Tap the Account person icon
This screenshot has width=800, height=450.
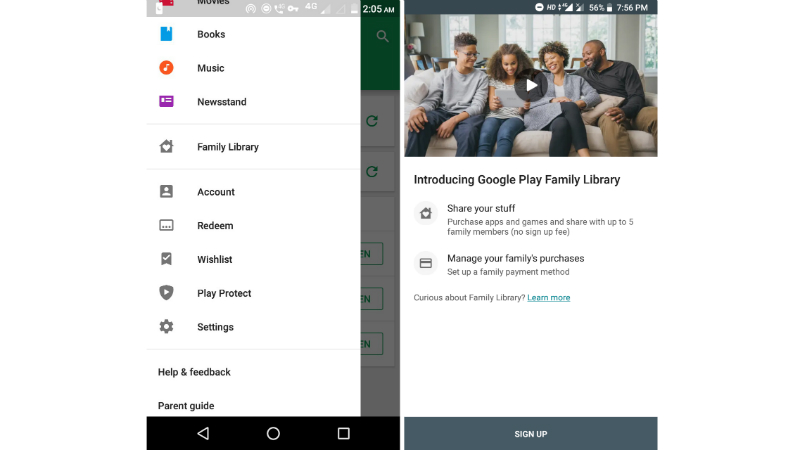point(166,191)
